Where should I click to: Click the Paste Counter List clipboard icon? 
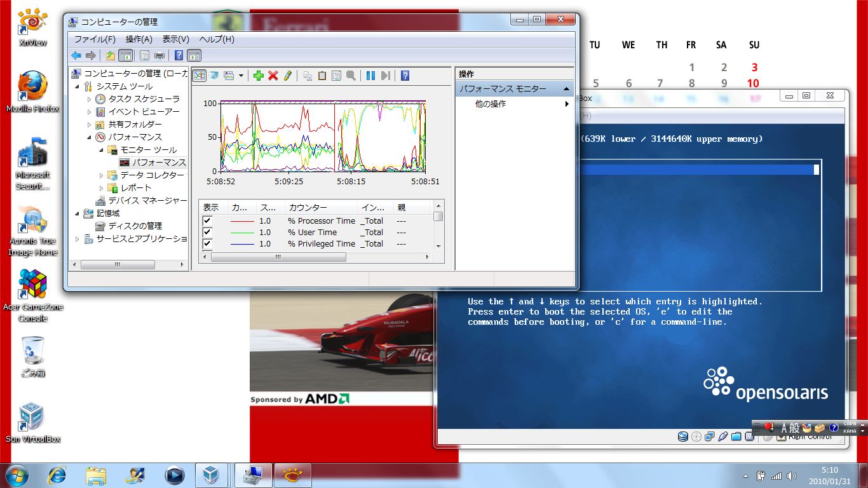pos(322,76)
